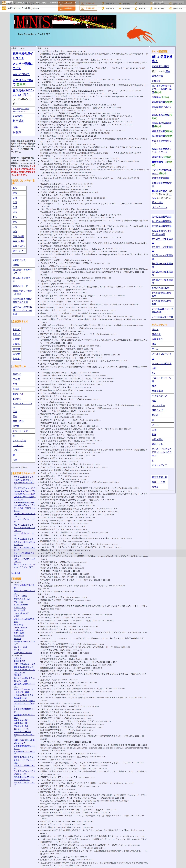Select the さ行 index link
186x868 pixels.
click(x=15, y=198)
